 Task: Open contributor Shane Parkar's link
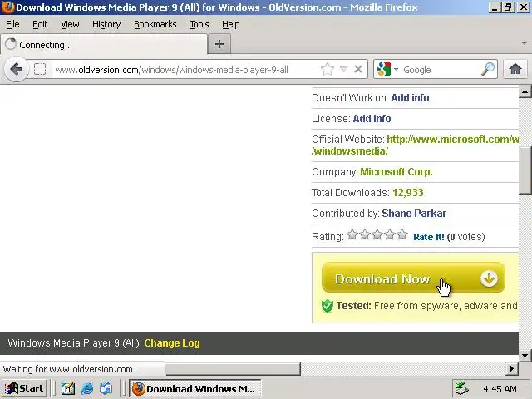414,214
